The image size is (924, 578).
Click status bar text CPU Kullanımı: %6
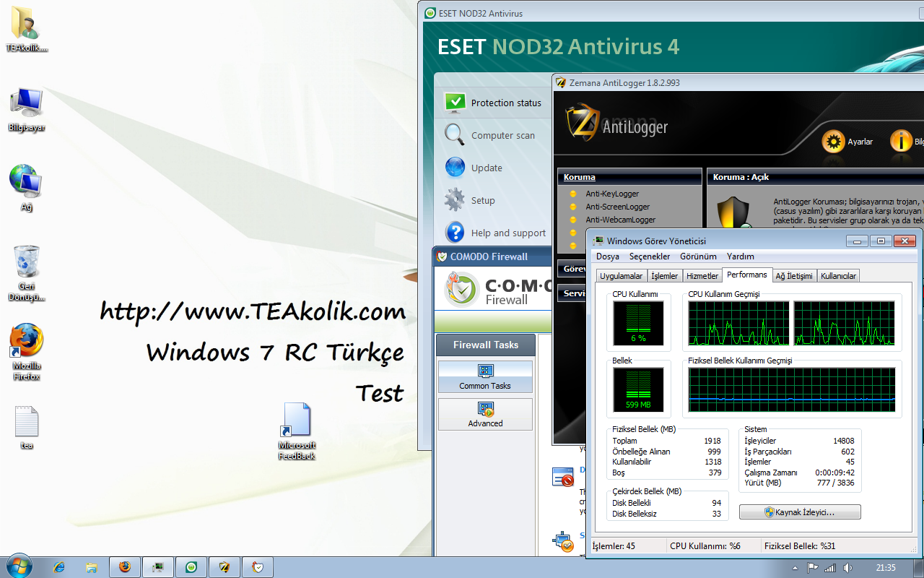point(705,546)
